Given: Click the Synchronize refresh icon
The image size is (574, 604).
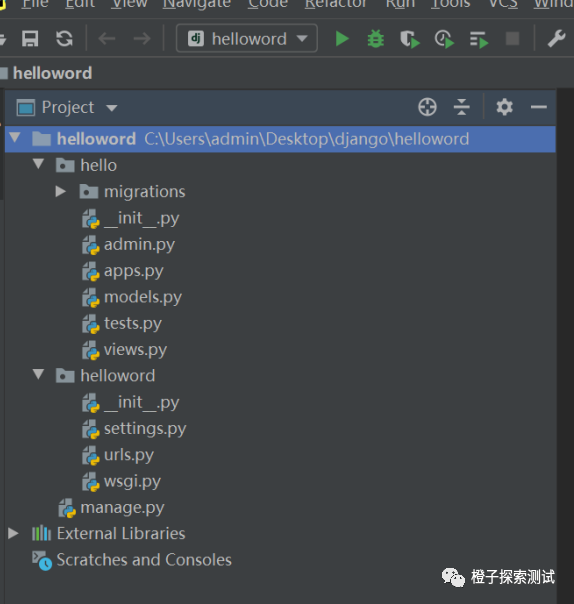Looking at the screenshot, I should click(x=64, y=39).
